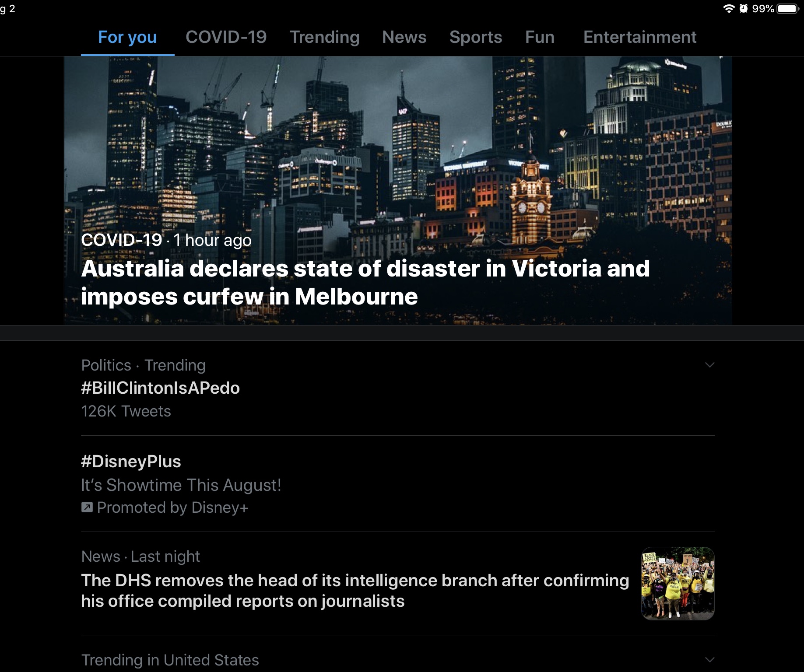Go to the Fun tab
Screen dimensions: 804x672
[x=540, y=38]
